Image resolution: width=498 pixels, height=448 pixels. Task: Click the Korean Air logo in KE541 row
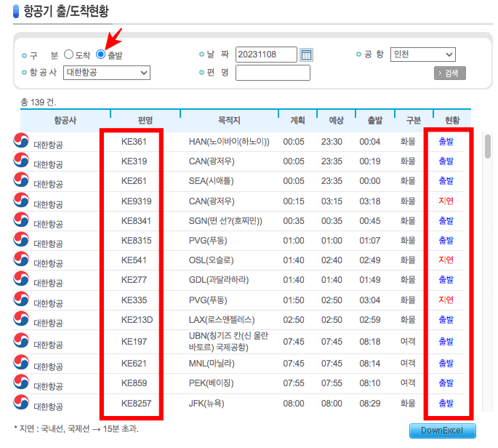(x=21, y=259)
